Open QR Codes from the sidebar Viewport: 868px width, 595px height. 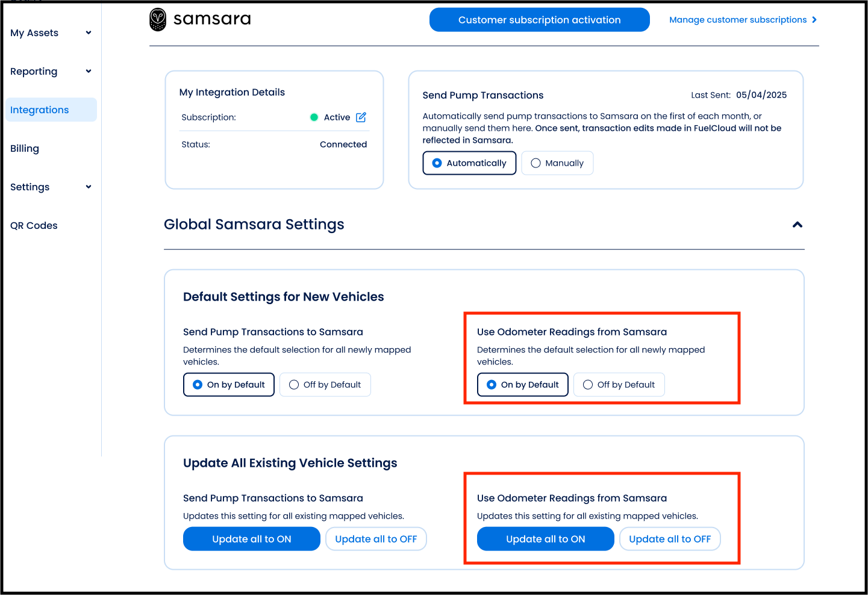(x=34, y=225)
